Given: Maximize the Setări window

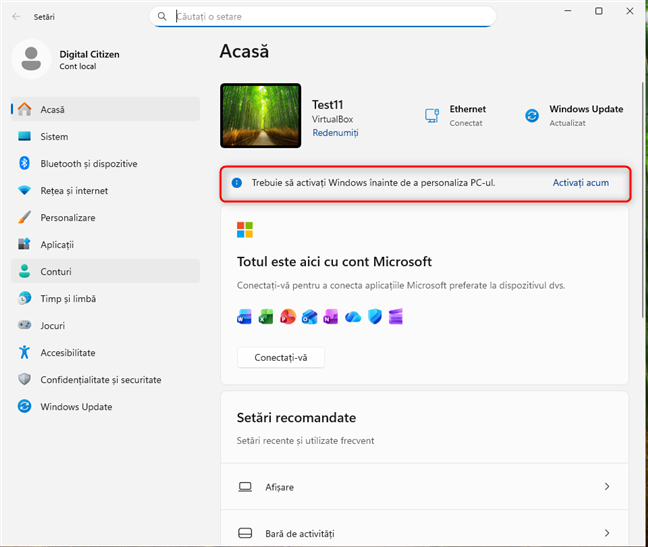Looking at the screenshot, I should coord(598,11).
